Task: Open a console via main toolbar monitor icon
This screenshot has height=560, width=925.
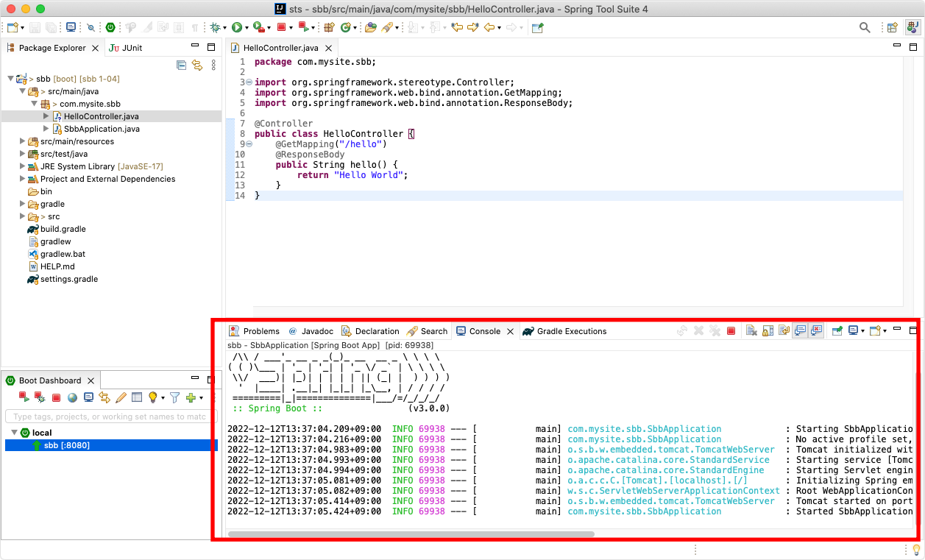Action: [x=71, y=27]
